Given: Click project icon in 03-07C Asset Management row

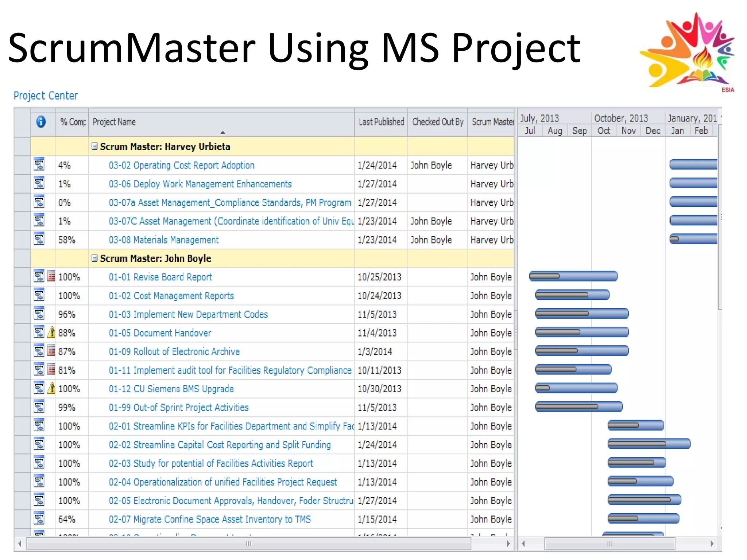Looking at the screenshot, I should click(x=39, y=220).
